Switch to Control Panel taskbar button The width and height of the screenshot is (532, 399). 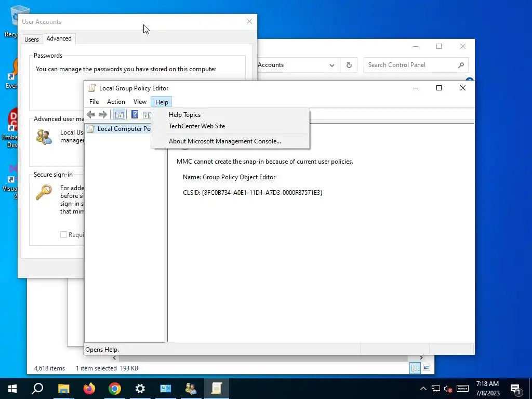166,389
